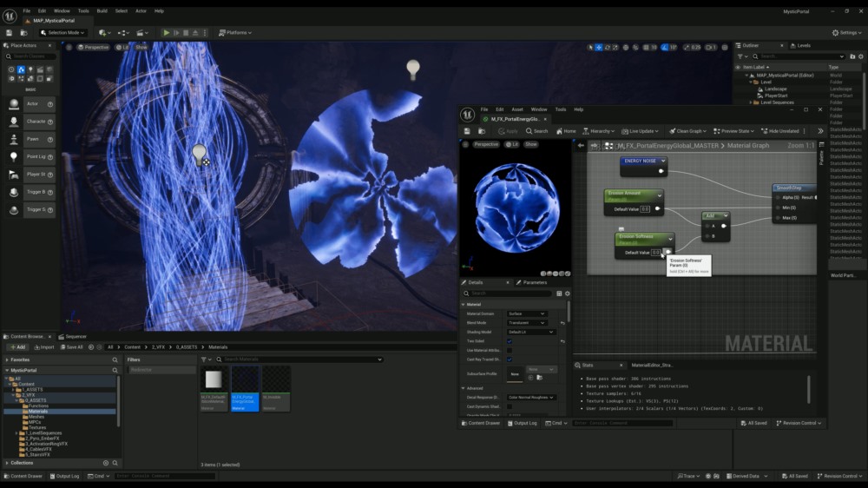Open the quick add actor icon dropdown
Viewport: 868px width, 488px height.
103,33
